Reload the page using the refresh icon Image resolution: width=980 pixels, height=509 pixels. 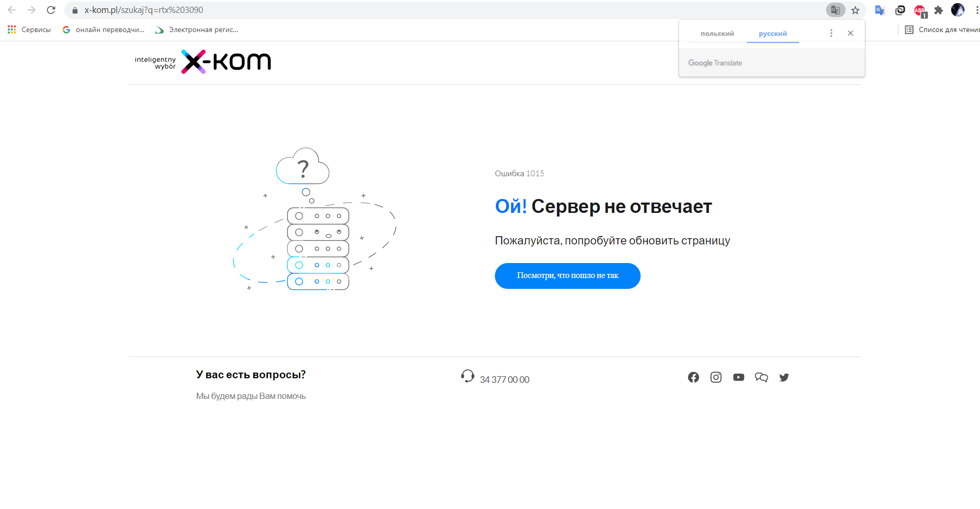click(51, 10)
